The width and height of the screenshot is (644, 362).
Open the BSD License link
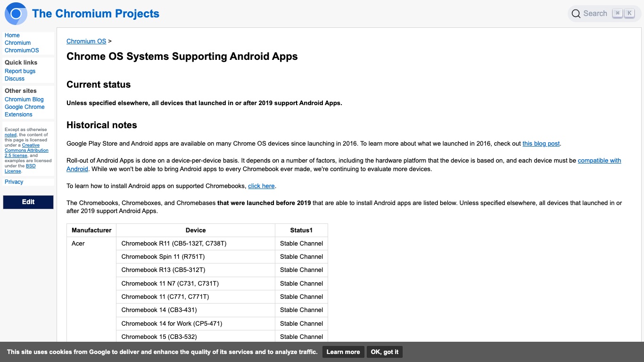click(20, 168)
